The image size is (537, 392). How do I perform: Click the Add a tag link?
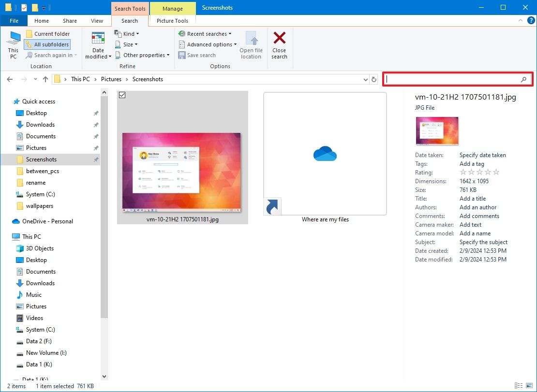click(x=471, y=163)
